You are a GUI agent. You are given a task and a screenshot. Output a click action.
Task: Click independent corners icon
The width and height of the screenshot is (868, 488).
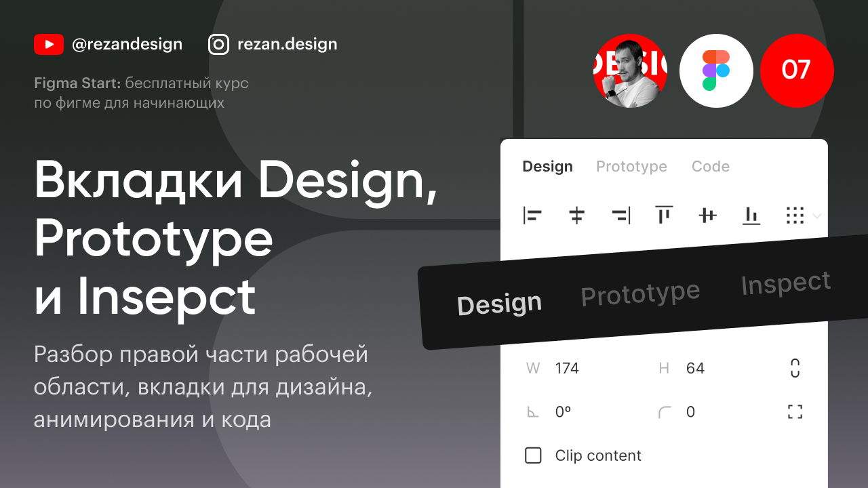(x=795, y=411)
